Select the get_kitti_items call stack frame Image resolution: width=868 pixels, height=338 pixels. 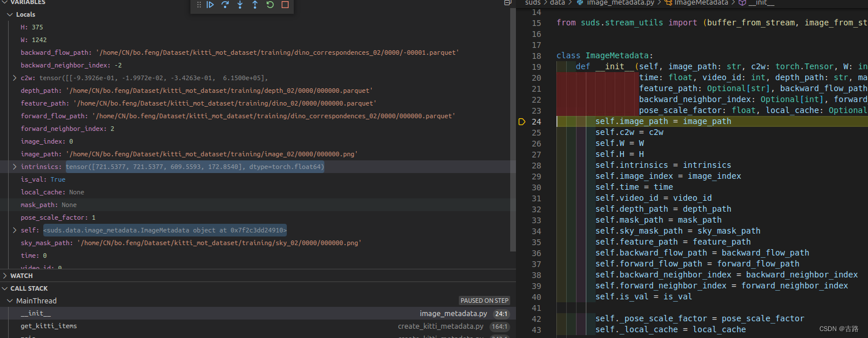[255, 326]
